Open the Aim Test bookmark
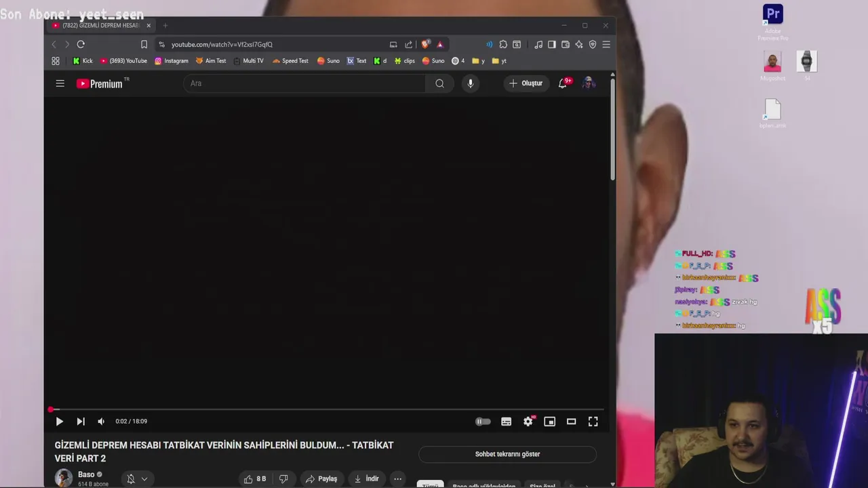868x488 pixels. pyautogui.click(x=211, y=61)
